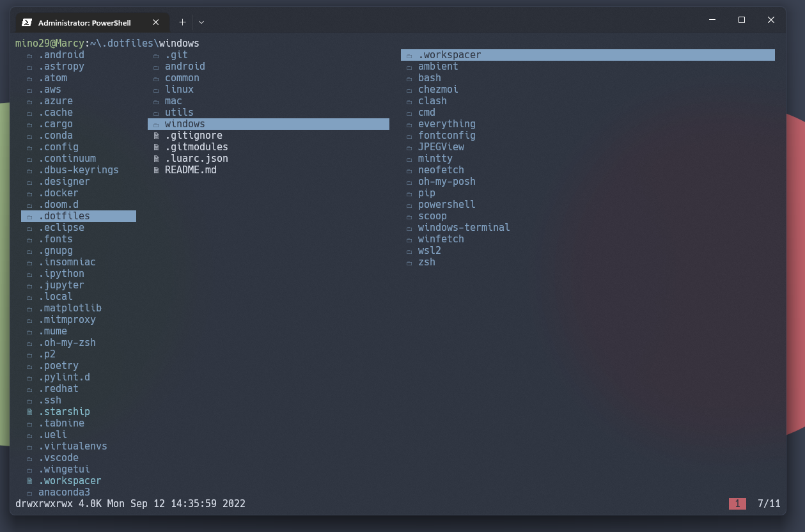Click the folder icon beside JPEGView
This screenshot has width=805, height=532.
click(409, 148)
